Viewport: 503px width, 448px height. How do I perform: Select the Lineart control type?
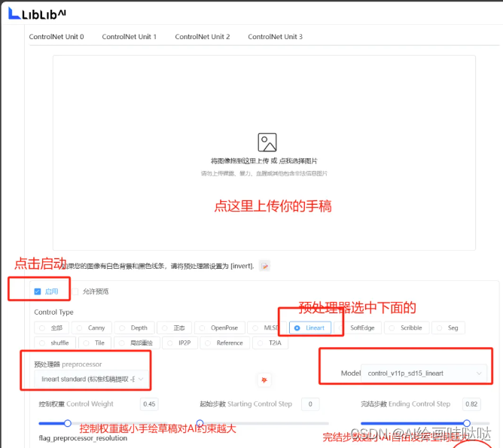310,328
